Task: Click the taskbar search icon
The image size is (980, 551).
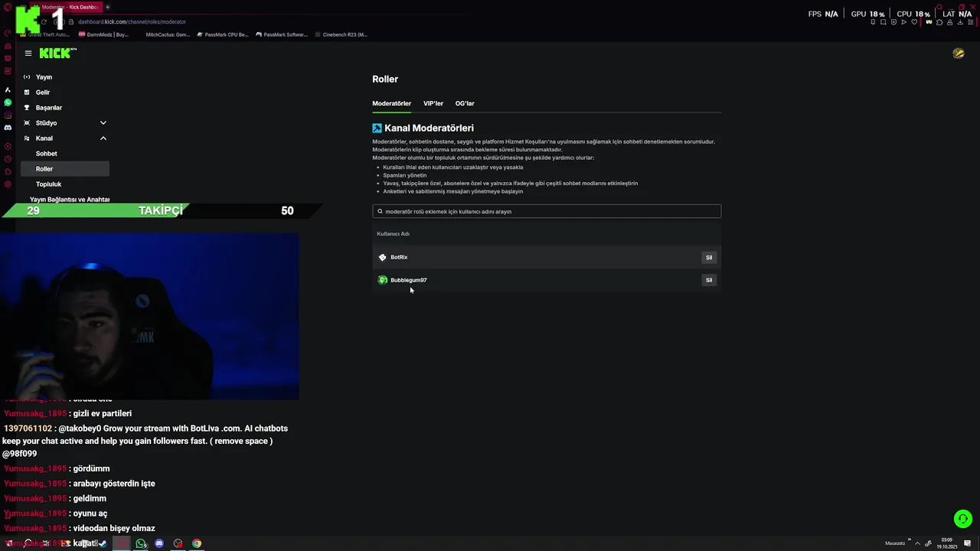Action: pos(28,543)
